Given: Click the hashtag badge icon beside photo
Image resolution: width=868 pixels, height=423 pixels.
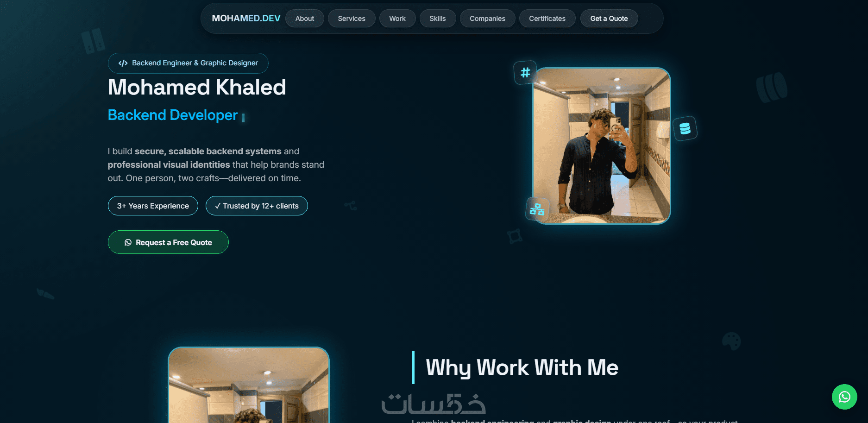Looking at the screenshot, I should pos(525,72).
